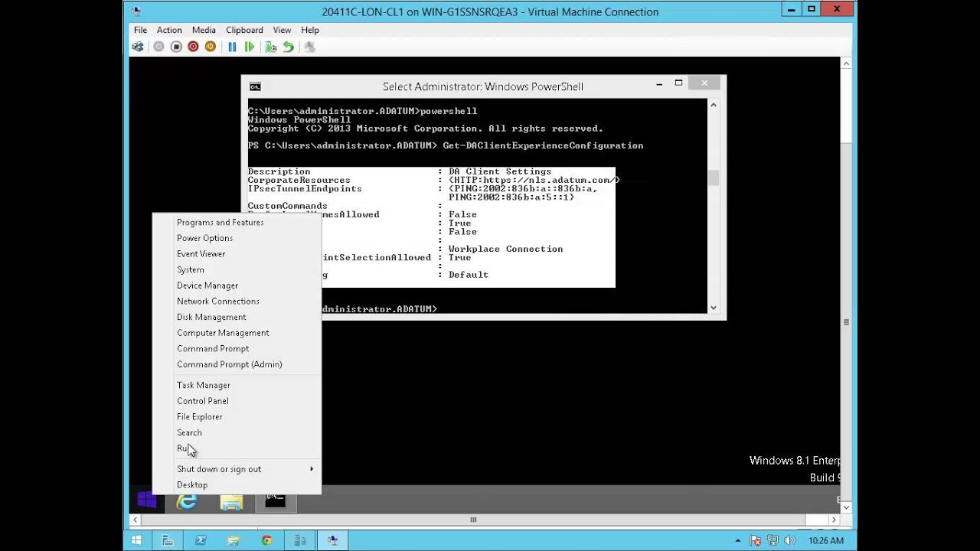Image resolution: width=980 pixels, height=551 pixels.
Task: Click the green Reset VM toolbar icon
Action: pos(250,47)
